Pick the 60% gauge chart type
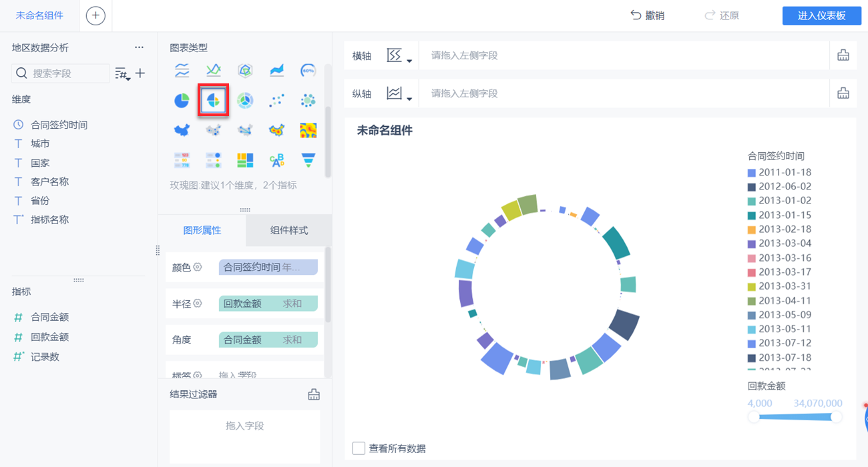Viewport: 868px width, 467px height. 308,70
